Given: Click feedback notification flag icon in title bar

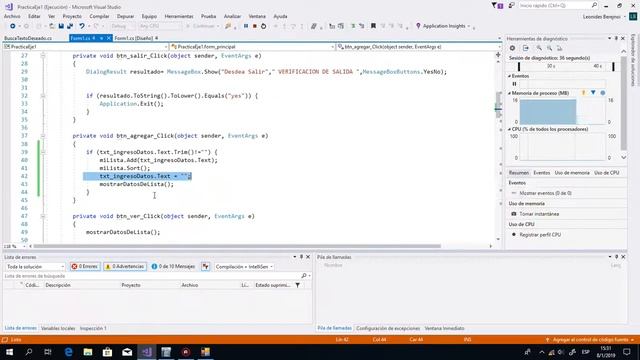Looking at the screenshot, I should 497,6.
